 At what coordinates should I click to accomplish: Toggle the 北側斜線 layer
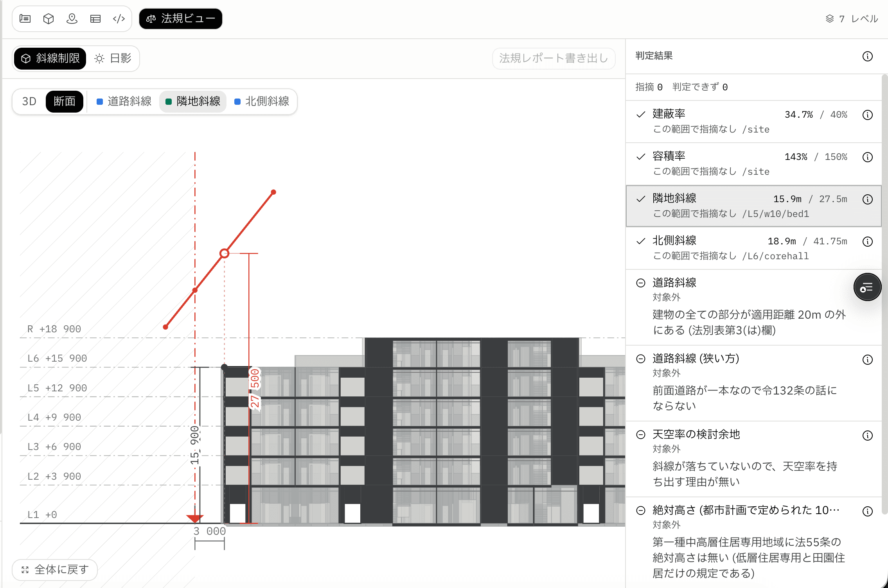click(262, 102)
